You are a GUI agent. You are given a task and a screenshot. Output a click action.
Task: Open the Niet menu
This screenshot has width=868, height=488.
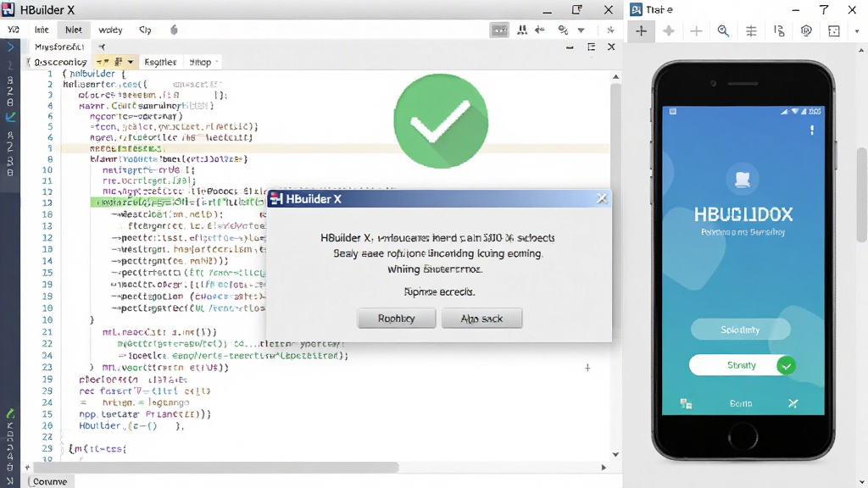point(73,30)
